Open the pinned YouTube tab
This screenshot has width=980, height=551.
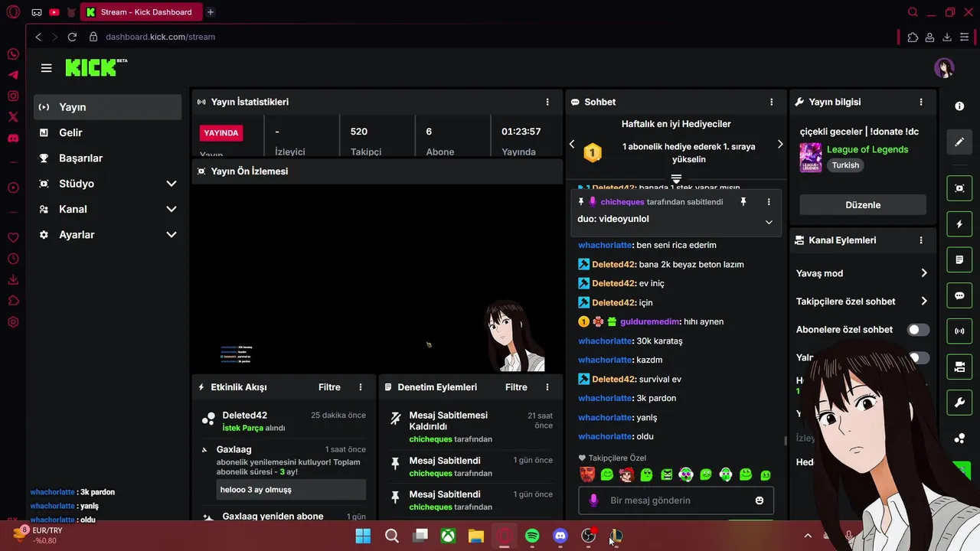pyautogui.click(x=54, y=12)
